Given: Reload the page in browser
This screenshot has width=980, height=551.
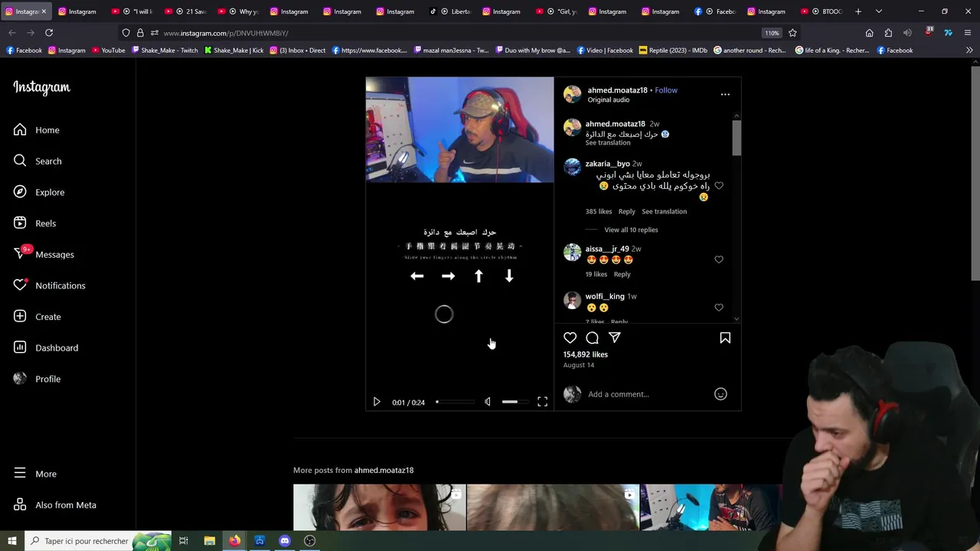Looking at the screenshot, I should pyautogui.click(x=49, y=33).
